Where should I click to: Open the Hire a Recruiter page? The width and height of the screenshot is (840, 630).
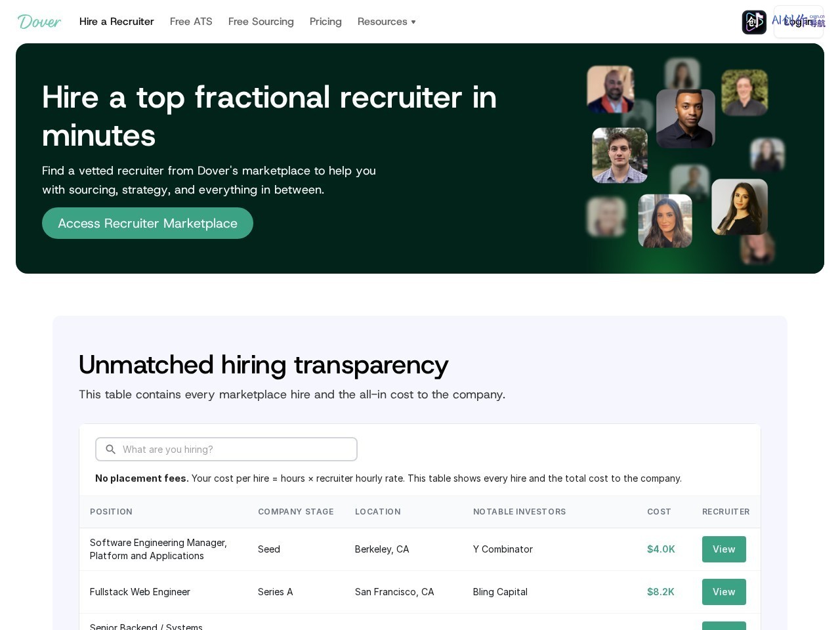[x=117, y=22]
